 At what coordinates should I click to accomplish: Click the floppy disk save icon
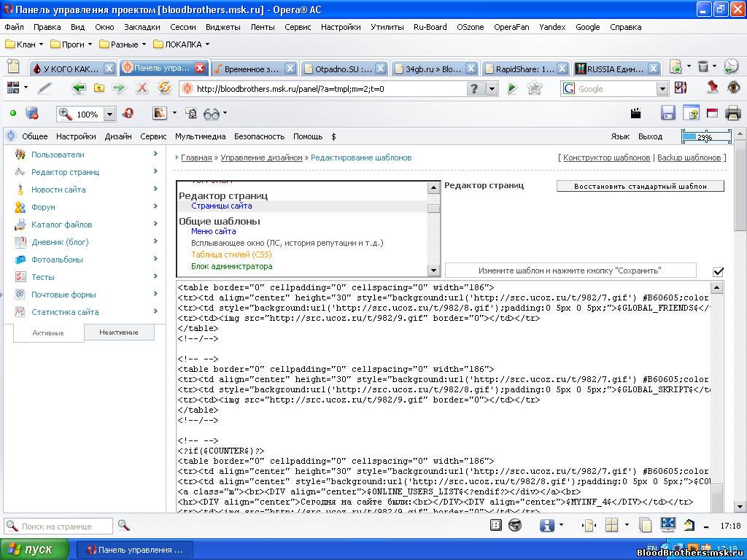pos(667,113)
